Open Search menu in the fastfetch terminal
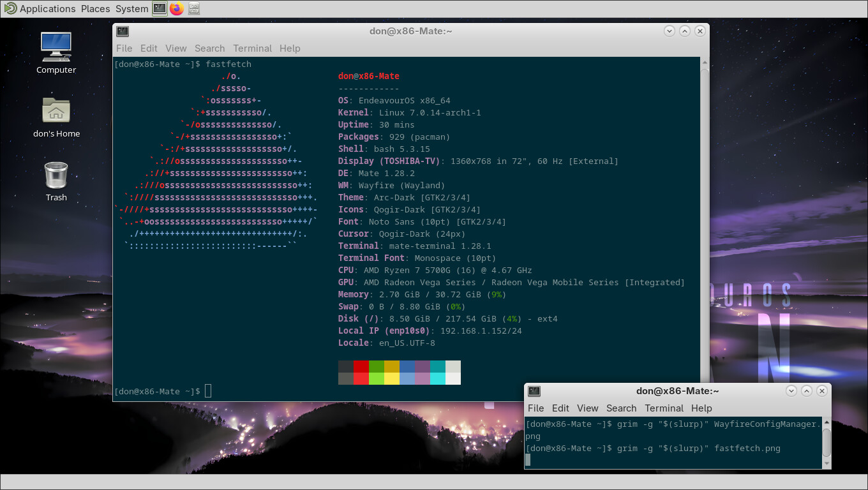Viewport: 868px width, 490px height. pos(210,48)
